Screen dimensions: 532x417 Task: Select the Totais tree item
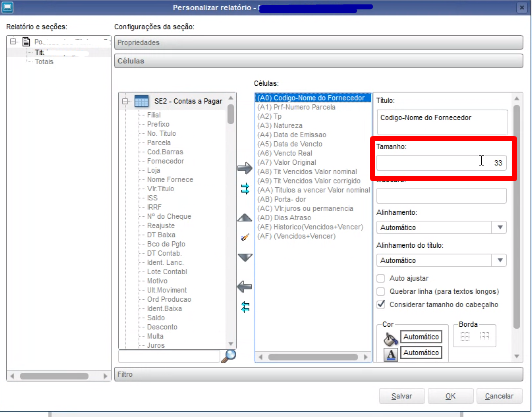44,62
